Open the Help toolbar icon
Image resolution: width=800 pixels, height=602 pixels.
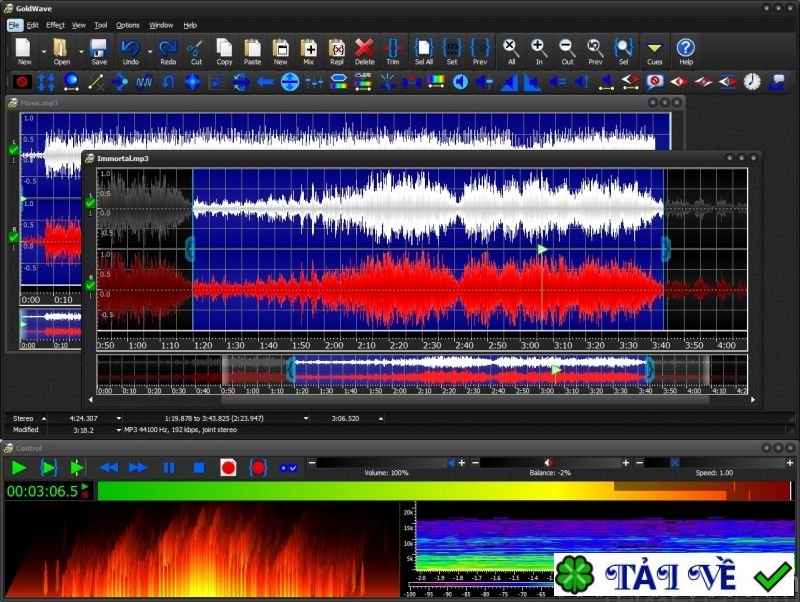tap(685, 50)
